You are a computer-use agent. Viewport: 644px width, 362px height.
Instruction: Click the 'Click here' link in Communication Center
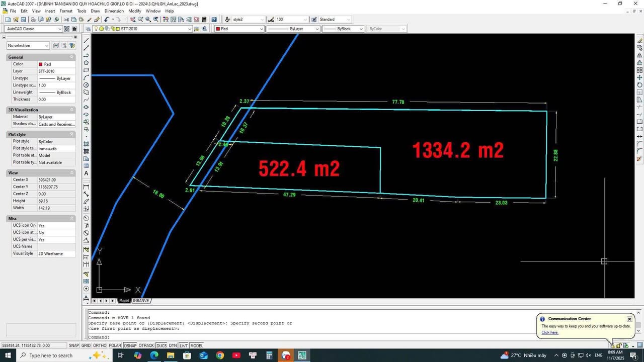pos(549,332)
